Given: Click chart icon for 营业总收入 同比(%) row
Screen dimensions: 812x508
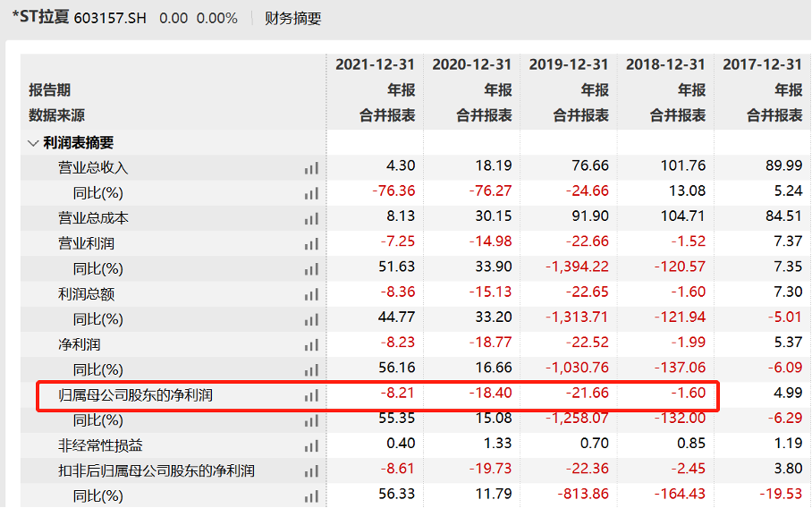Looking at the screenshot, I should (310, 192).
